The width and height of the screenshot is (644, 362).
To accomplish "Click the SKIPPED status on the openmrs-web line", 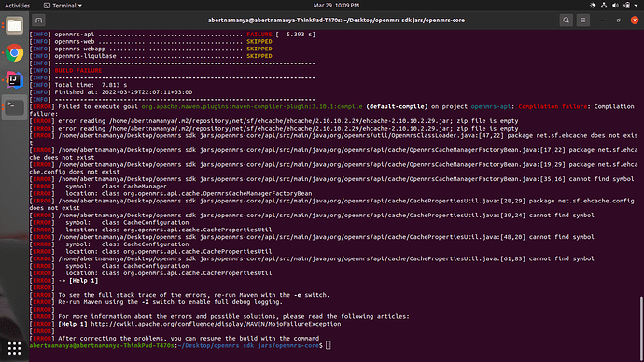I will [259, 41].
